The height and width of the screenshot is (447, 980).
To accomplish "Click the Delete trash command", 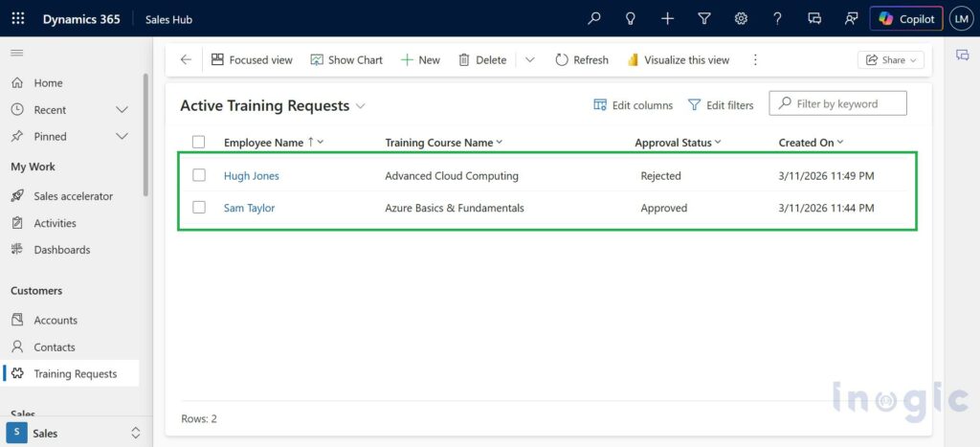I will pos(482,60).
